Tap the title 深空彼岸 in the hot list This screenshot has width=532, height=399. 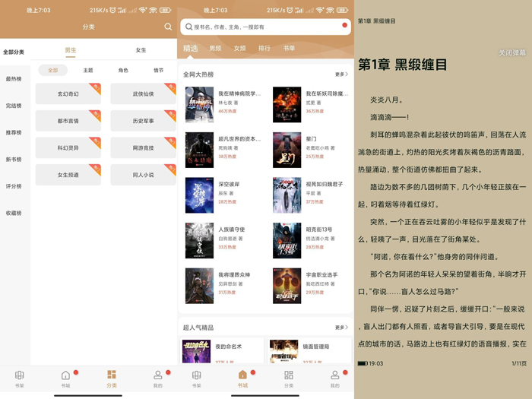coord(229,184)
